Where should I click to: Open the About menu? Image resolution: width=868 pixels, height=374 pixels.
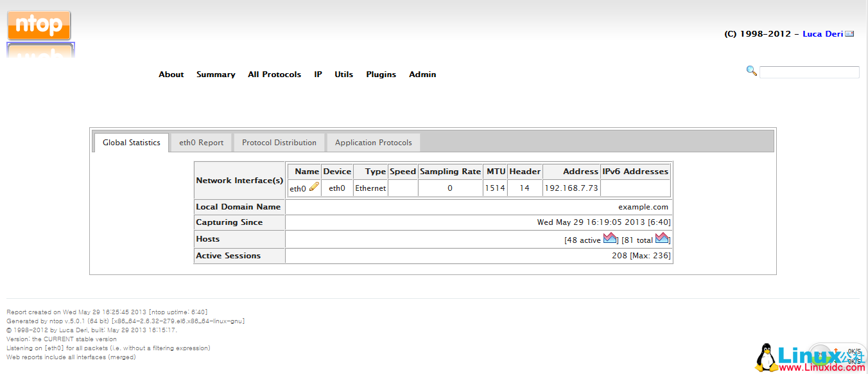pyautogui.click(x=171, y=75)
